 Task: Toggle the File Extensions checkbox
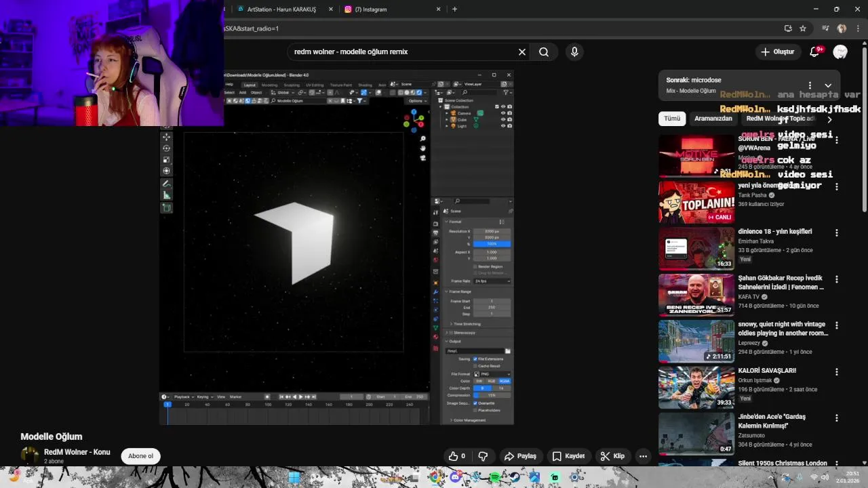[475, 359]
